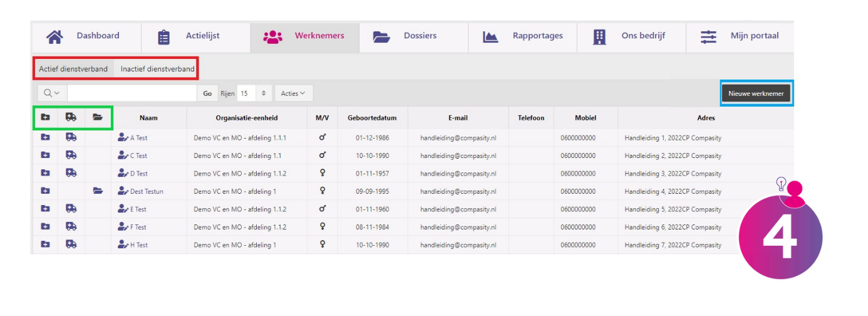Click cell 'Demo VC en MO - afdeling 1.1.1'

coord(240,138)
